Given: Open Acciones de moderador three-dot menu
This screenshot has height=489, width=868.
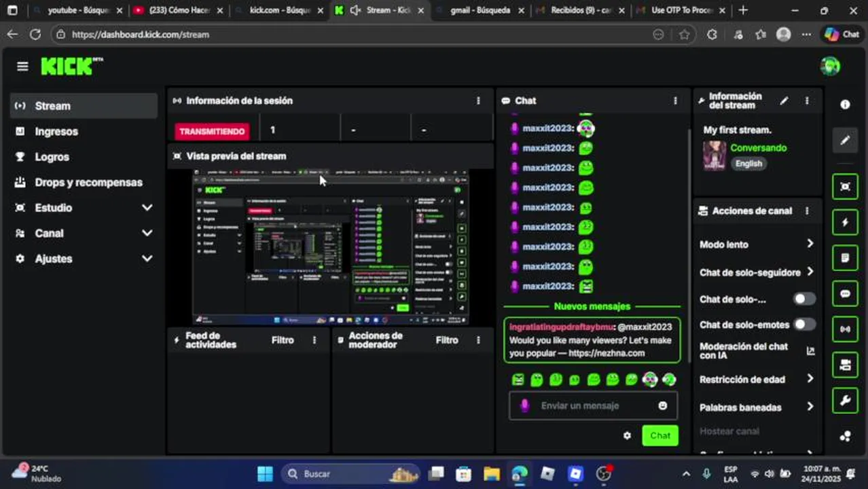Looking at the screenshot, I should [x=478, y=340].
